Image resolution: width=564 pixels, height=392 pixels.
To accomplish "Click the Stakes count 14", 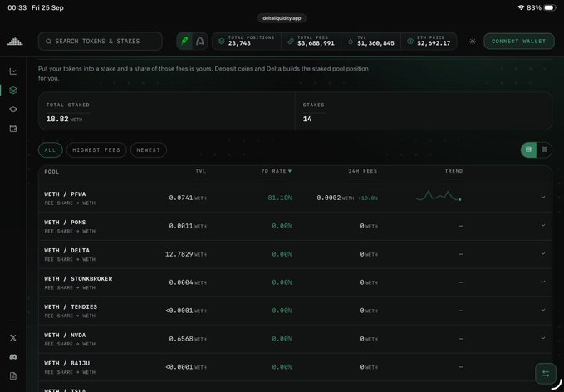I will pyautogui.click(x=307, y=119).
